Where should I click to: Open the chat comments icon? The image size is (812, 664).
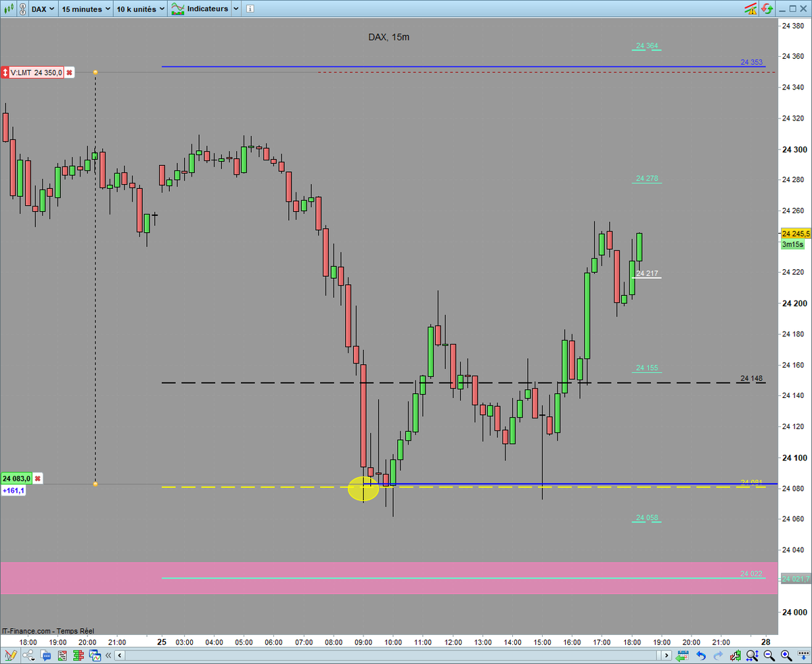click(x=45, y=655)
